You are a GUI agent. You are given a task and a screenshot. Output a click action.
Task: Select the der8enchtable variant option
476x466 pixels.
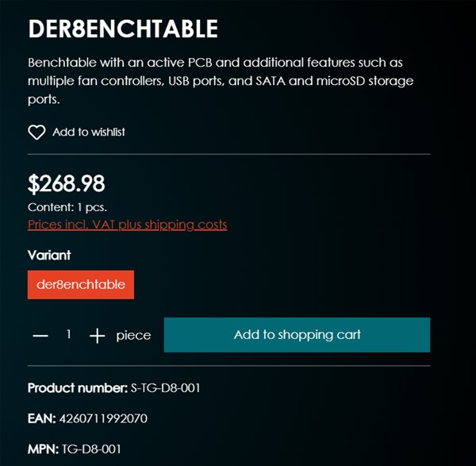point(81,285)
